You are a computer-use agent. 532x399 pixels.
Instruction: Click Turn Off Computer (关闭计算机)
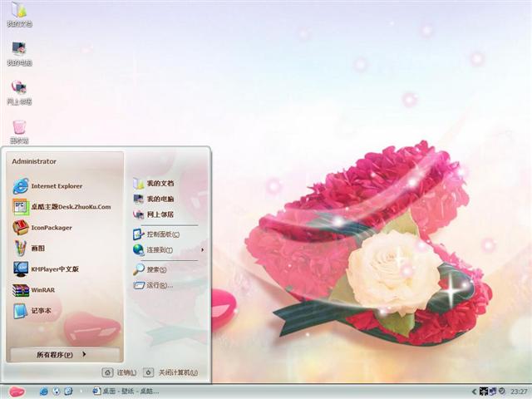click(170, 372)
